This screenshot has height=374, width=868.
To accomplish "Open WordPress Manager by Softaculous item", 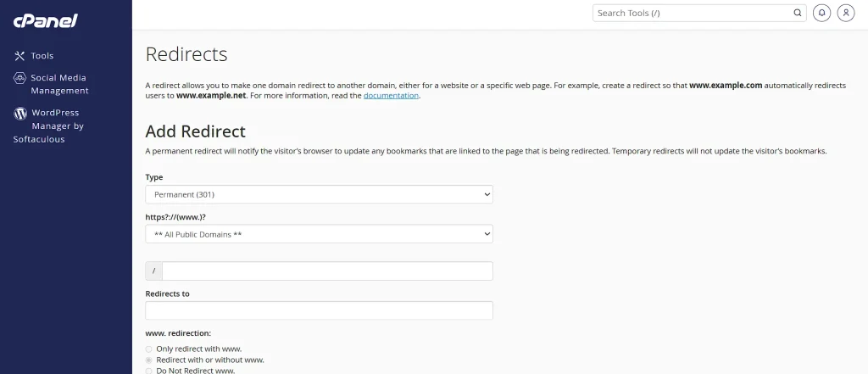I will pyautogui.click(x=48, y=126).
